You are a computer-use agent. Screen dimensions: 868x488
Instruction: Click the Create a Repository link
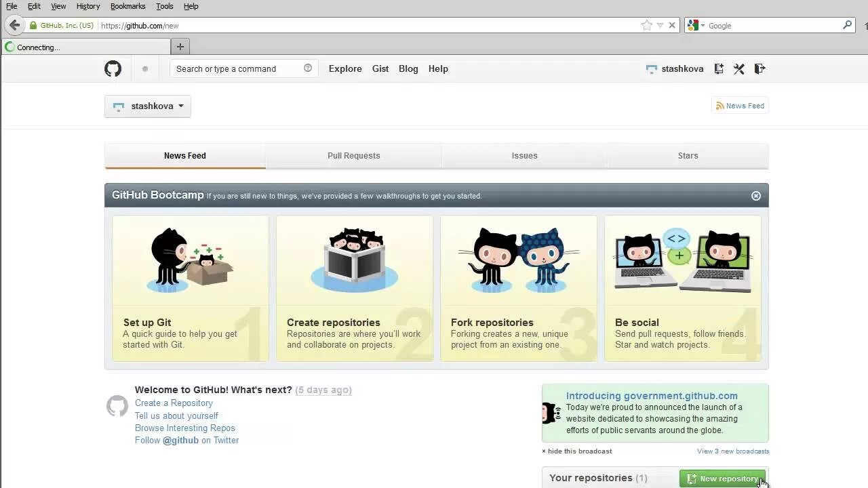click(174, 403)
